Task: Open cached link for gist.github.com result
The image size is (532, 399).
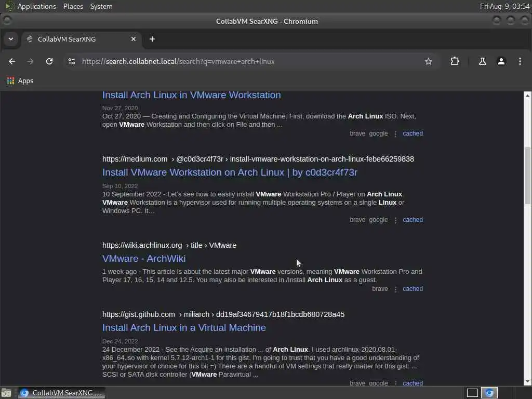Action: click(413, 383)
